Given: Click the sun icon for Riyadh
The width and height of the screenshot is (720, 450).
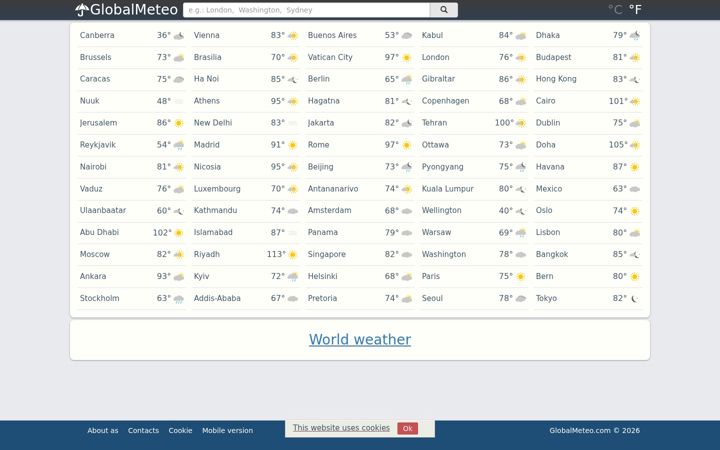Looking at the screenshot, I should click(292, 254).
